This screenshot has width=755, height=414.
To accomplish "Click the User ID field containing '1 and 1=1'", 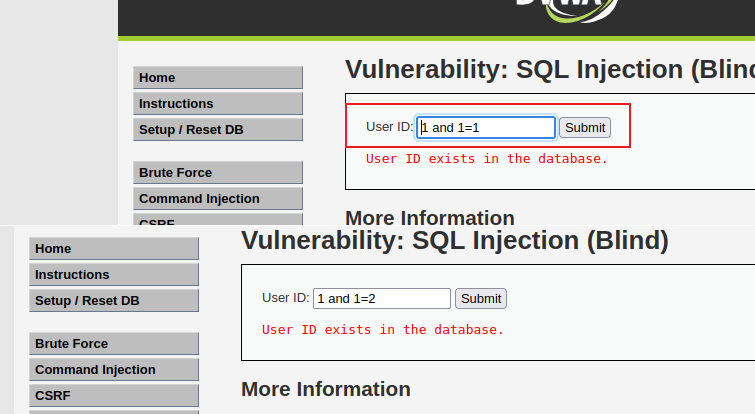I will pyautogui.click(x=486, y=127).
